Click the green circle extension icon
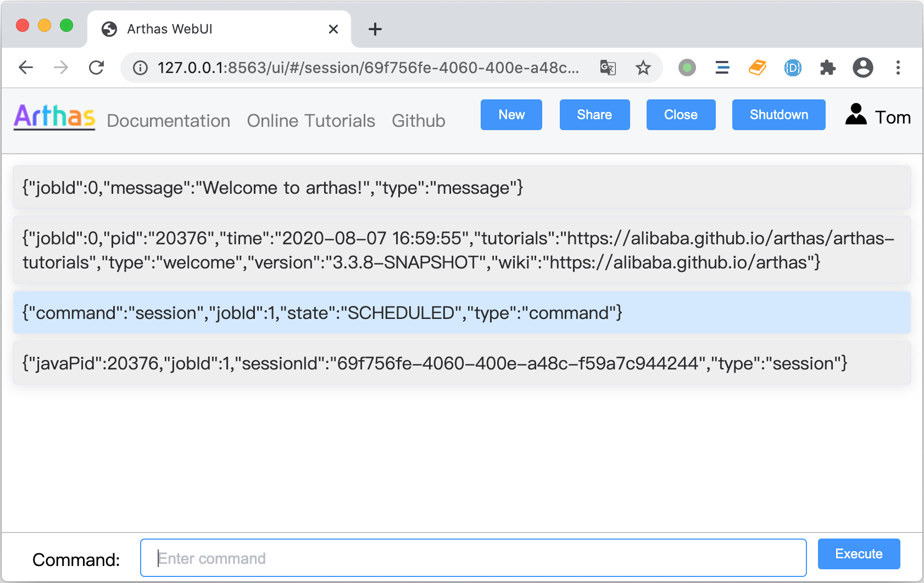This screenshot has width=924, height=583. click(687, 68)
